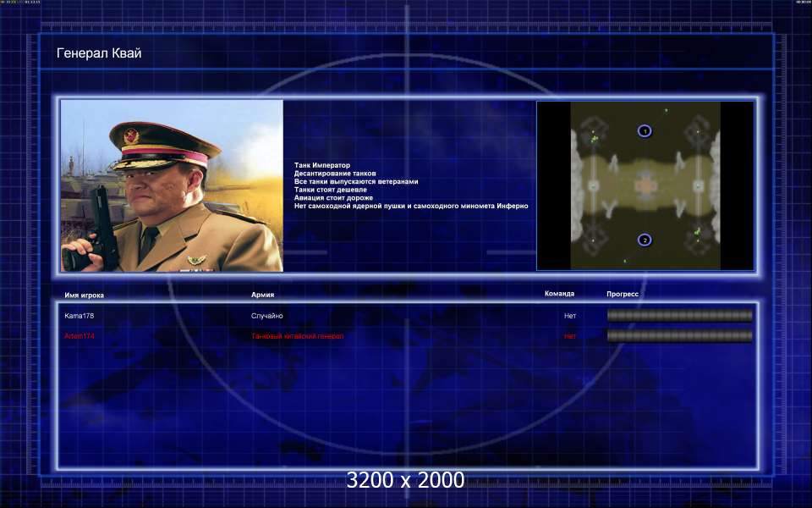Click Artem174's loading progress bar

[679, 336]
